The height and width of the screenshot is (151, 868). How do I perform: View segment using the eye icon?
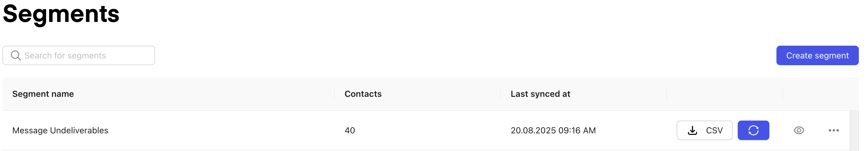799,131
